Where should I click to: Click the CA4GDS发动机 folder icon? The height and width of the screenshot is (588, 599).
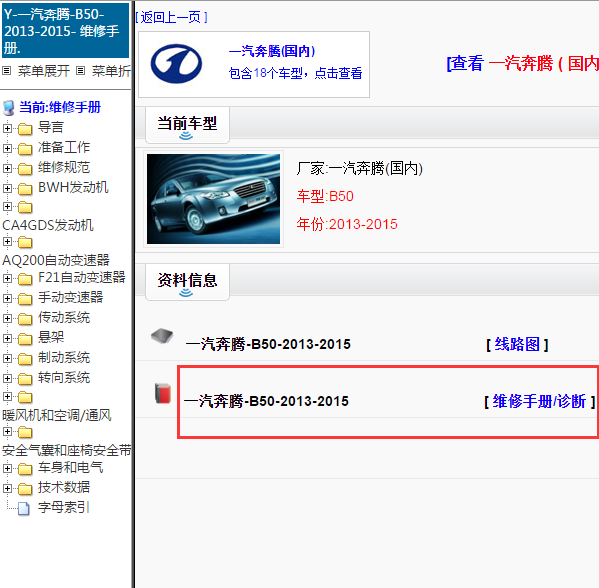(25, 207)
